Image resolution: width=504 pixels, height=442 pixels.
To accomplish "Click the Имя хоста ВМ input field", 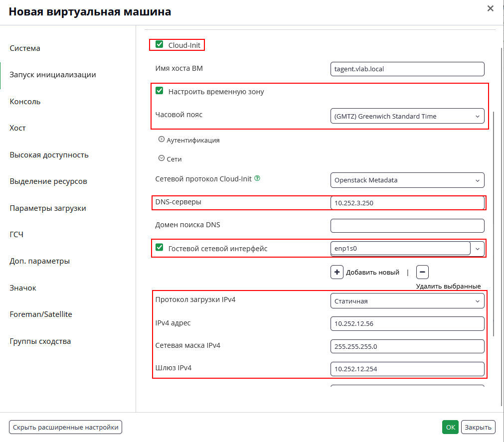I will (407, 69).
